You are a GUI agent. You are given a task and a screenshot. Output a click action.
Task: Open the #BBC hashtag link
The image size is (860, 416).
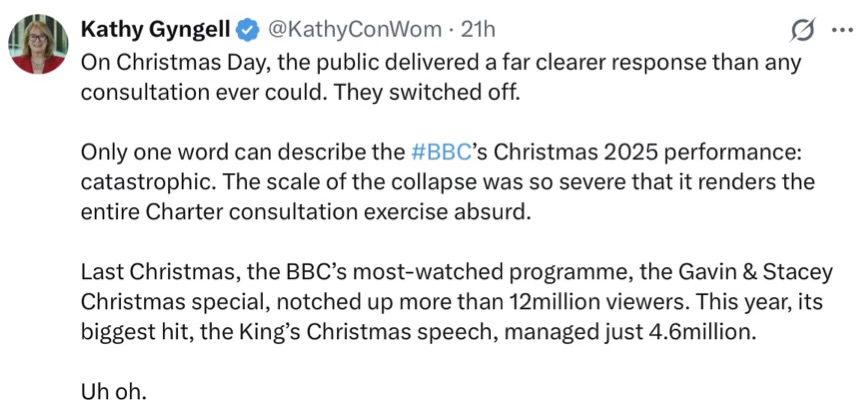pos(434,155)
